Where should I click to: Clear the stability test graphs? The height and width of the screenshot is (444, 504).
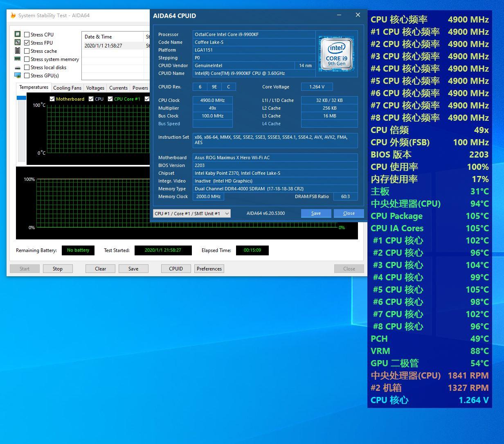pyautogui.click(x=100, y=269)
